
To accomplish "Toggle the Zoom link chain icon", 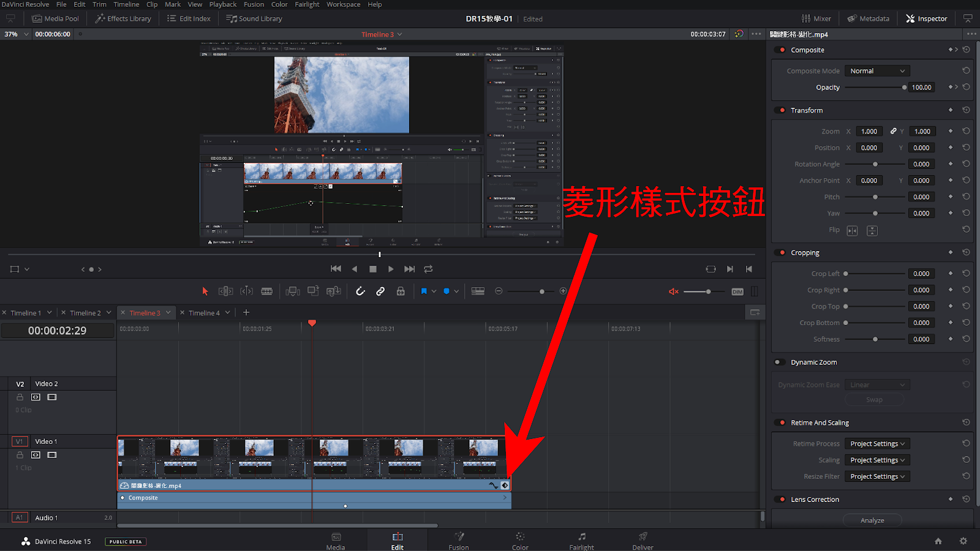I will [894, 131].
